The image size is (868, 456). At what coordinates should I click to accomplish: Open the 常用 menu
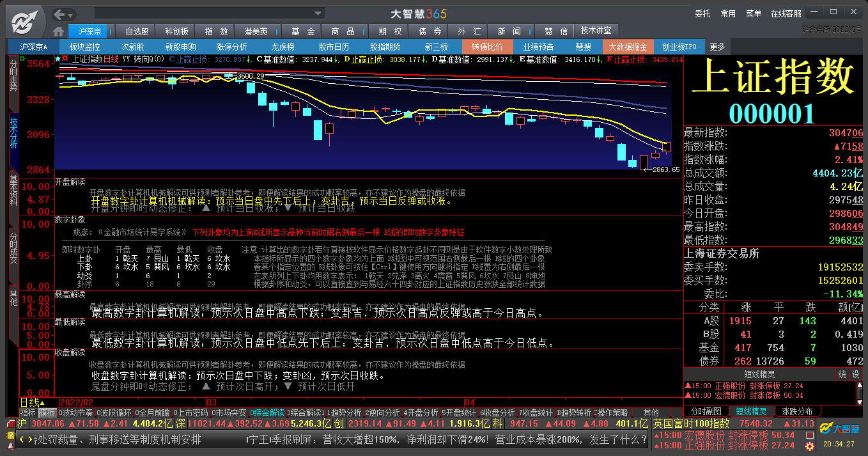[x=728, y=13]
